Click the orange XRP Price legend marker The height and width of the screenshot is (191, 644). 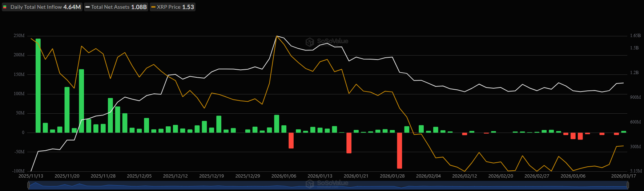pyautogui.click(x=153, y=7)
